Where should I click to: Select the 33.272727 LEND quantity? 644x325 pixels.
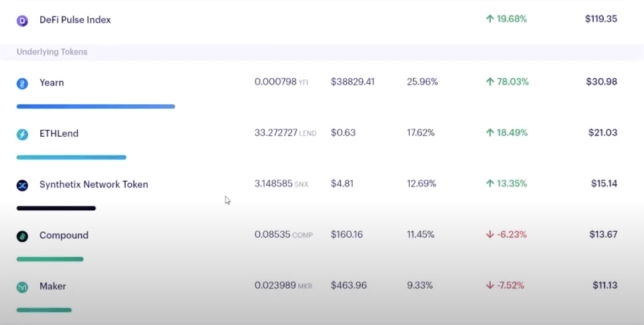pyautogui.click(x=286, y=133)
